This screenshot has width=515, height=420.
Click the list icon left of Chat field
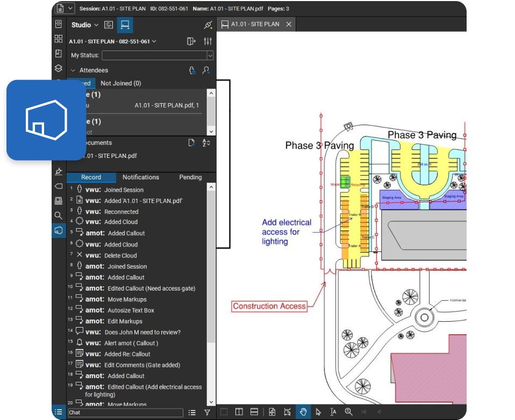click(x=59, y=412)
